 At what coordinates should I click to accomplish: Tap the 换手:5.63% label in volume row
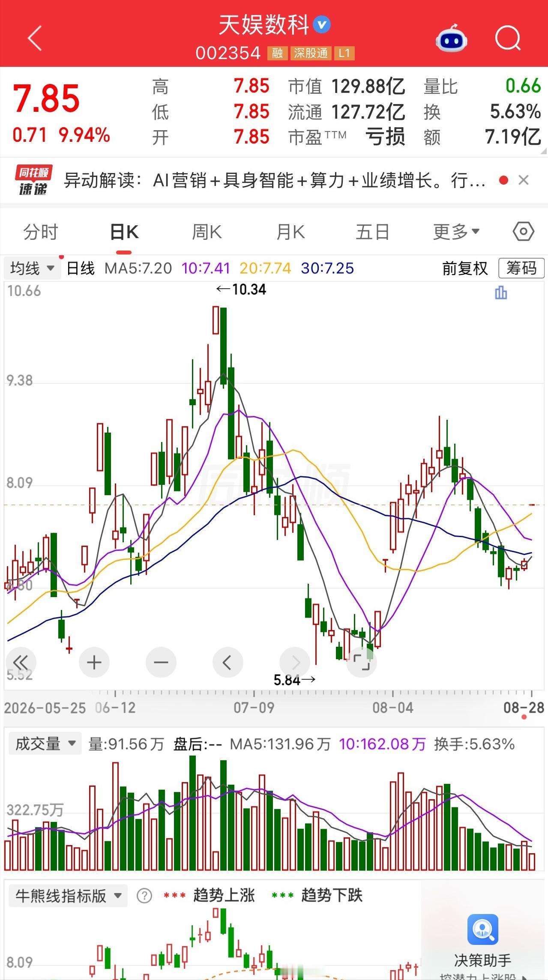(474, 744)
